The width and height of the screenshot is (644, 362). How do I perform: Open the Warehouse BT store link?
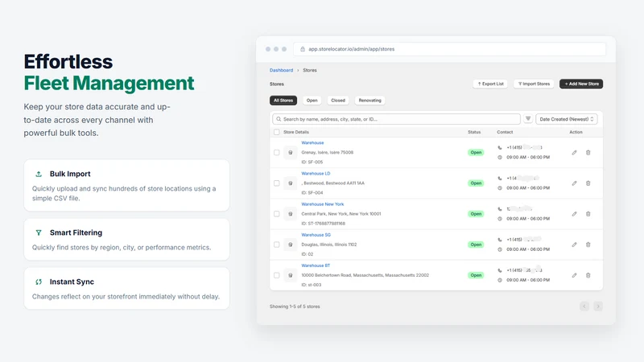click(x=316, y=265)
